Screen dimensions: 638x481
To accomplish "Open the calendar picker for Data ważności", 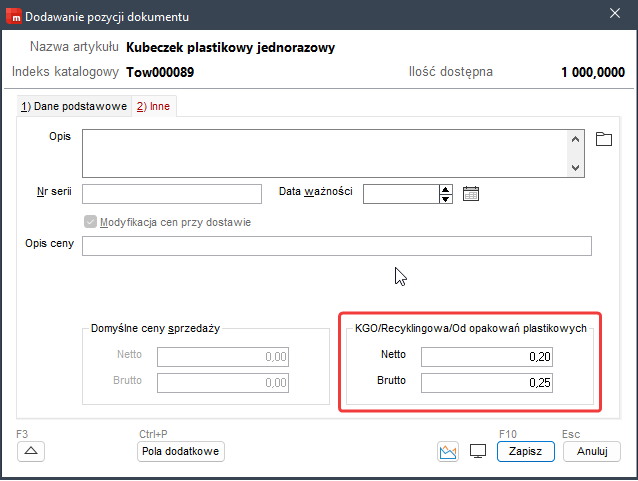I will coord(472,194).
